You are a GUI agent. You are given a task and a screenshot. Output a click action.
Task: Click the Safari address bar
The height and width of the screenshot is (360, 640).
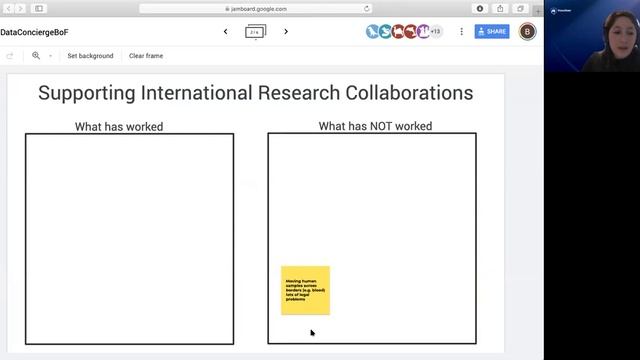pyautogui.click(x=256, y=9)
